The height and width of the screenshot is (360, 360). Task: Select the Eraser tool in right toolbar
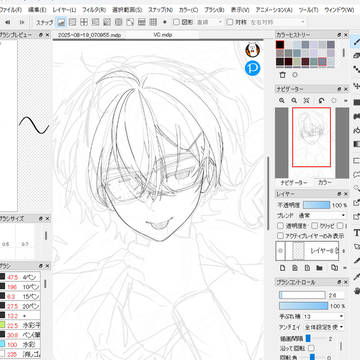click(x=356, y=55)
